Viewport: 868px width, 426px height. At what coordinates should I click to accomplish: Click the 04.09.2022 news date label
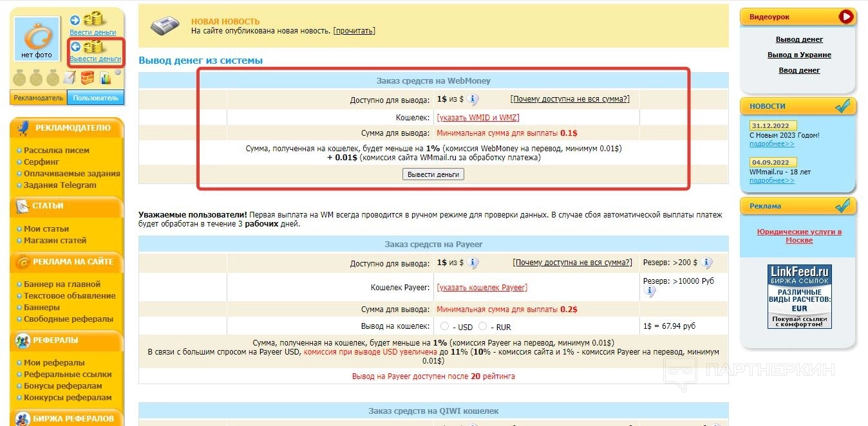point(773,162)
